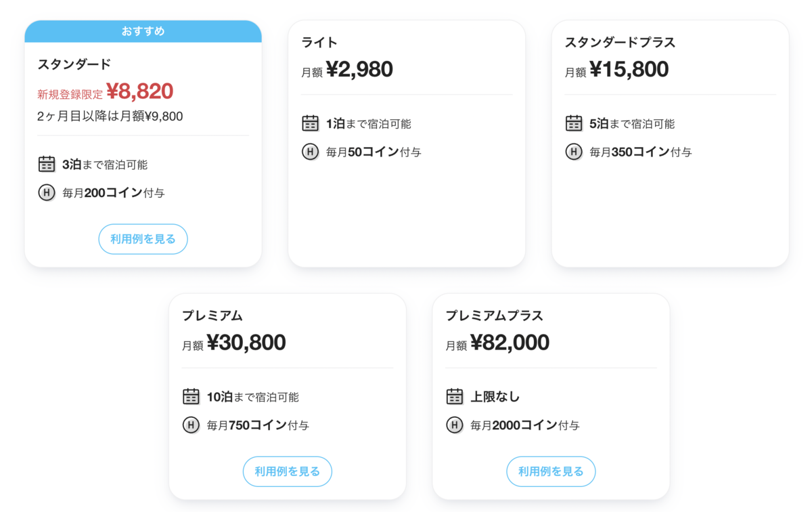812x512 pixels.
Task: Click the coin icon on the ライト plan
Action: pos(310,152)
